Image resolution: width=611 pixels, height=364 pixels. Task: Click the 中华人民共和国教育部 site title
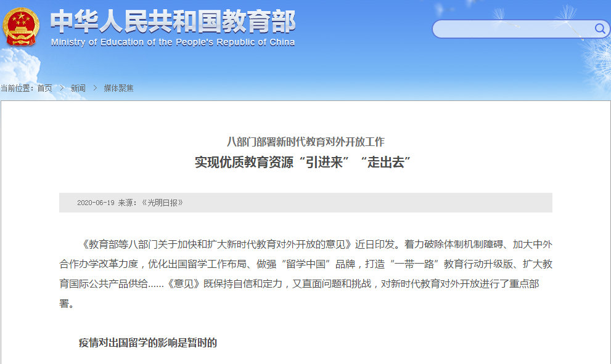pyautogui.click(x=173, y=22)
